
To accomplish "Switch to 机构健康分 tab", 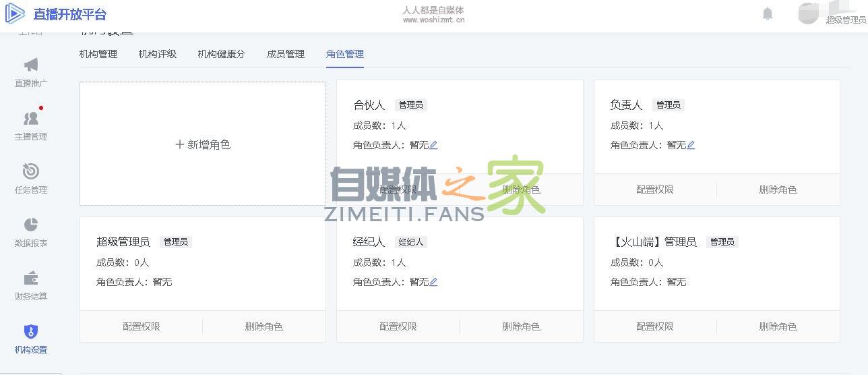I will [222, 54].
